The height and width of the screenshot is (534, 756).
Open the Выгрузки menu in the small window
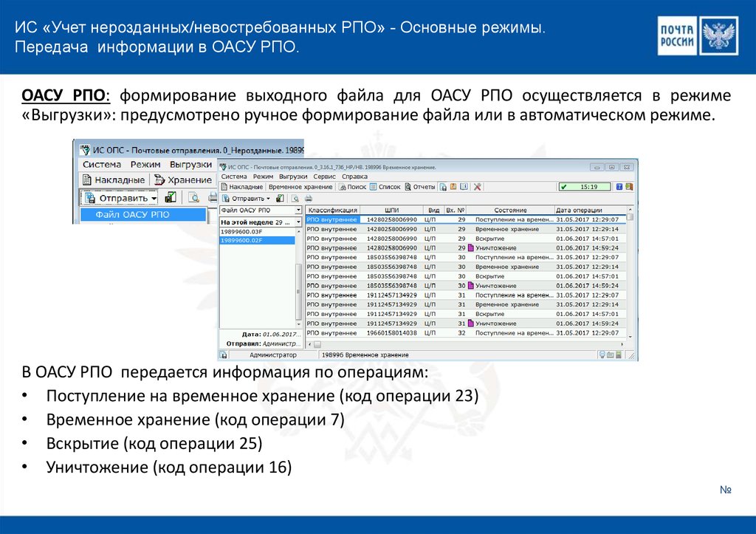pyautogui.click(x=190, y=164)
